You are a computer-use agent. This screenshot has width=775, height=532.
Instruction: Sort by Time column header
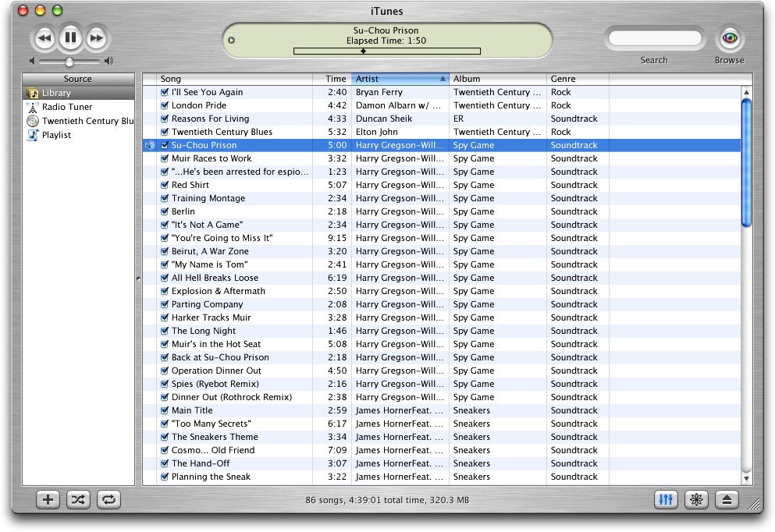pos(332,79)
